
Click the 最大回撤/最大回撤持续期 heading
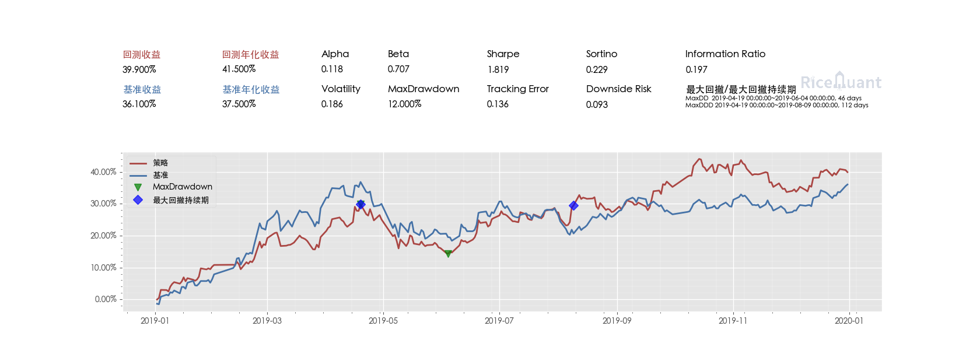741,89
